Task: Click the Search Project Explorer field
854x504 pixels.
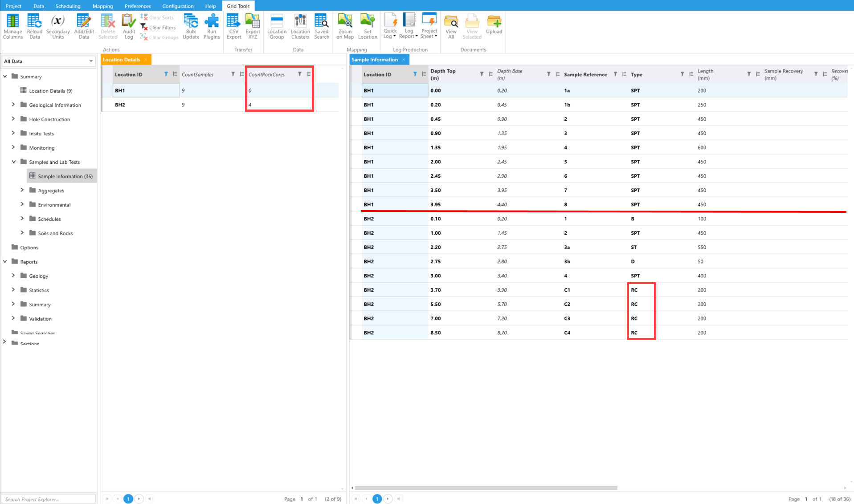Action: pyautogui.click(x=48, y=499)
